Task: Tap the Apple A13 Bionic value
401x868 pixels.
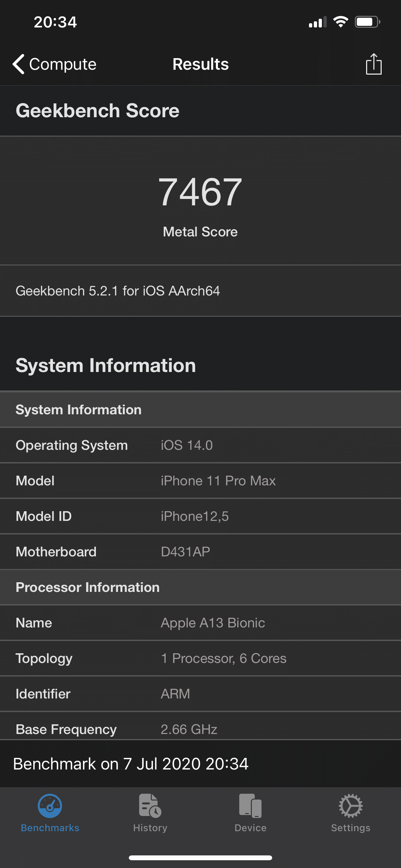Action: pos(213,623)
